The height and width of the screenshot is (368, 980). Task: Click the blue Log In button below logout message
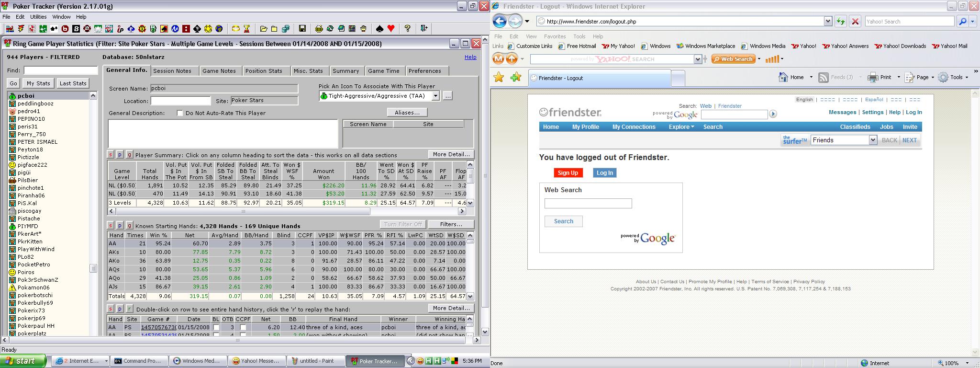tap(604, 173)
